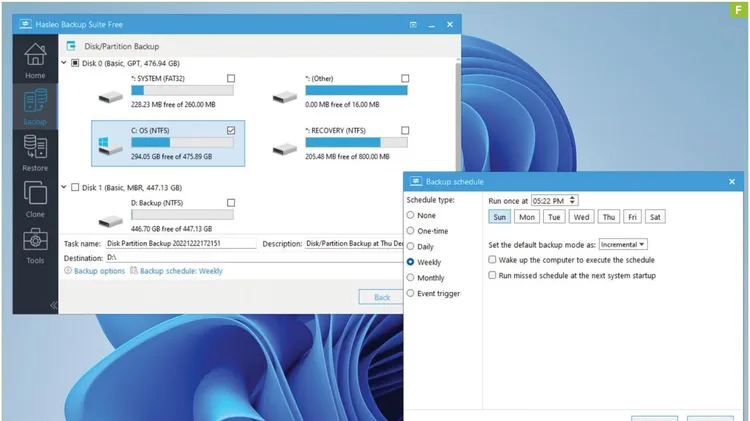Click the Destination path field
Screen dimensions: 750x421
pyautogui.click(x=254, y=257)
